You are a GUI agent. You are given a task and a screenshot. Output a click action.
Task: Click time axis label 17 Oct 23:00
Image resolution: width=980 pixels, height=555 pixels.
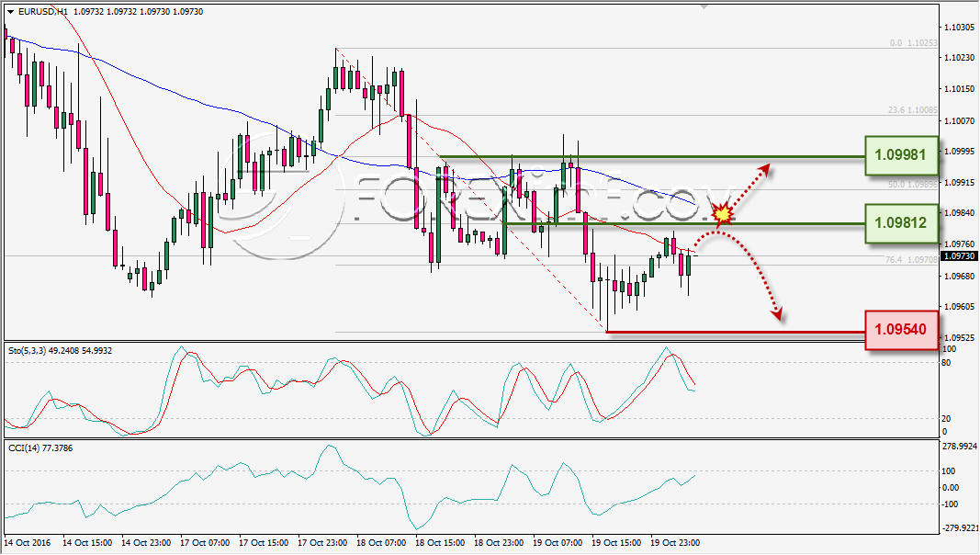322,542
